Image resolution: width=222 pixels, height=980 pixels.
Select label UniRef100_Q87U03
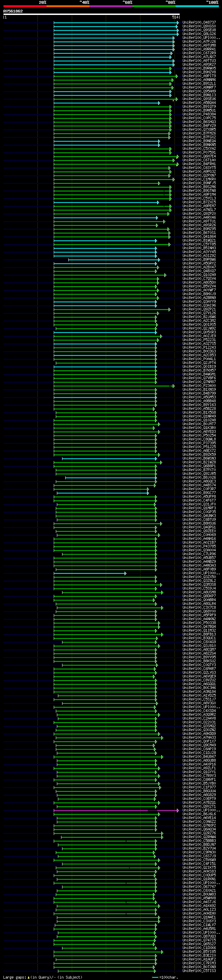click(x=199, y=936)
